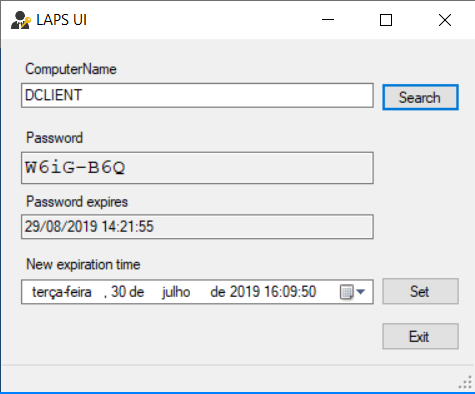Screen dimensions: 475x394
Task: Maximize the LAPS UI window
Action: pos(386,20)
